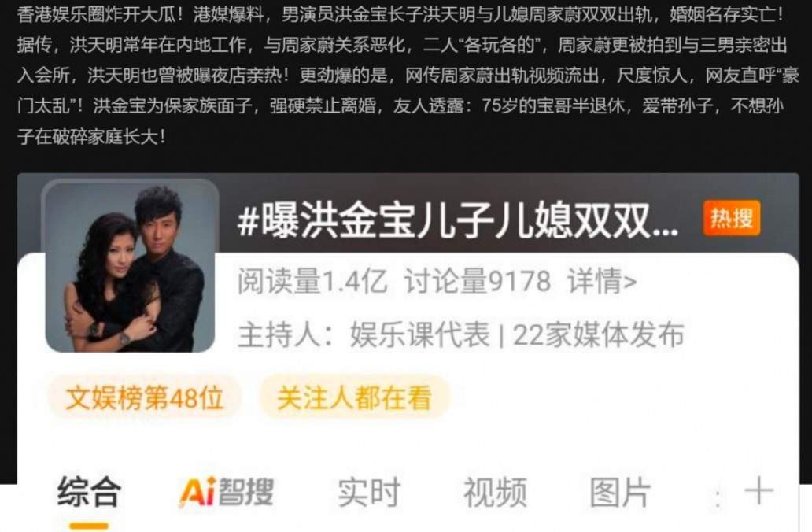Open the Ai智搜 smart search tab
Viewport: 812px width, 532px height.
227,492
